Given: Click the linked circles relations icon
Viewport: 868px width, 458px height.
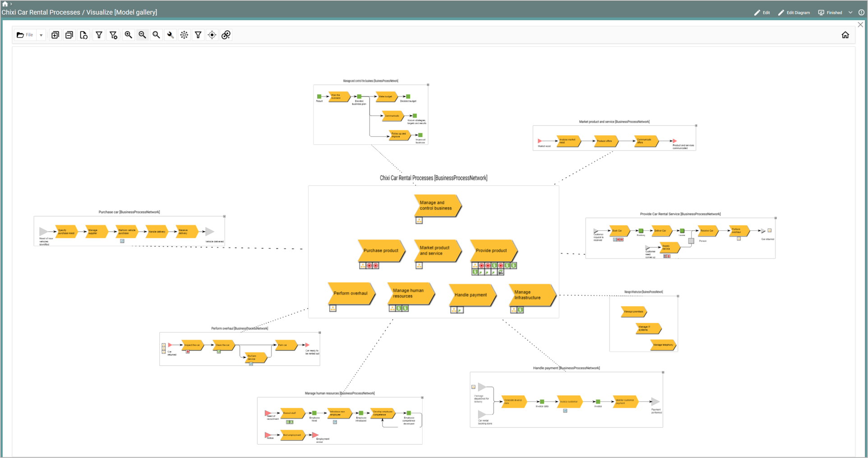Looking at the screenshot, I should point(226,35).
